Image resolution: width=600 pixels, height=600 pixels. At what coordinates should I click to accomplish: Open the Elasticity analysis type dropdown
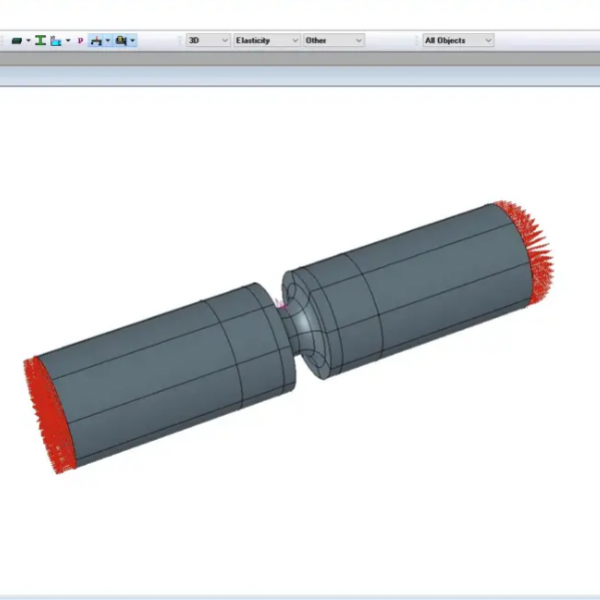pos(267,41)
